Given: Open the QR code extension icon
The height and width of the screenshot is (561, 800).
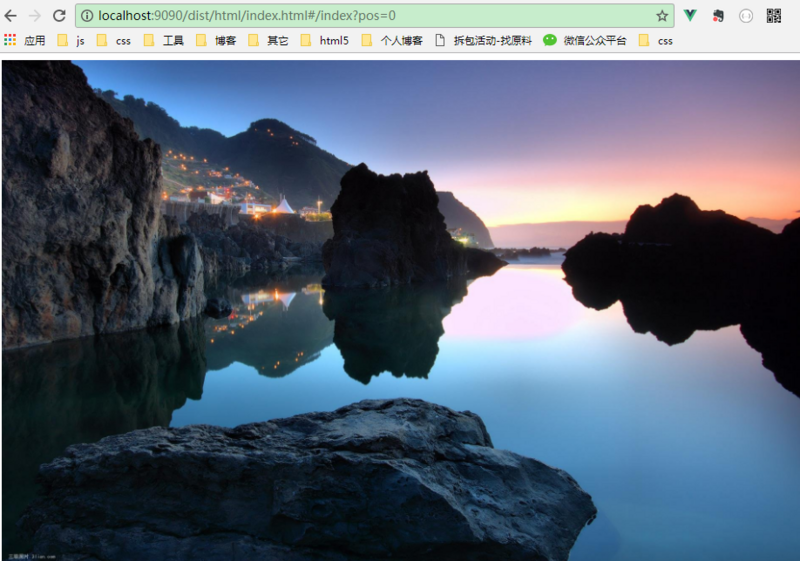Looking at the screenshot, I should [x=773, y=16].
